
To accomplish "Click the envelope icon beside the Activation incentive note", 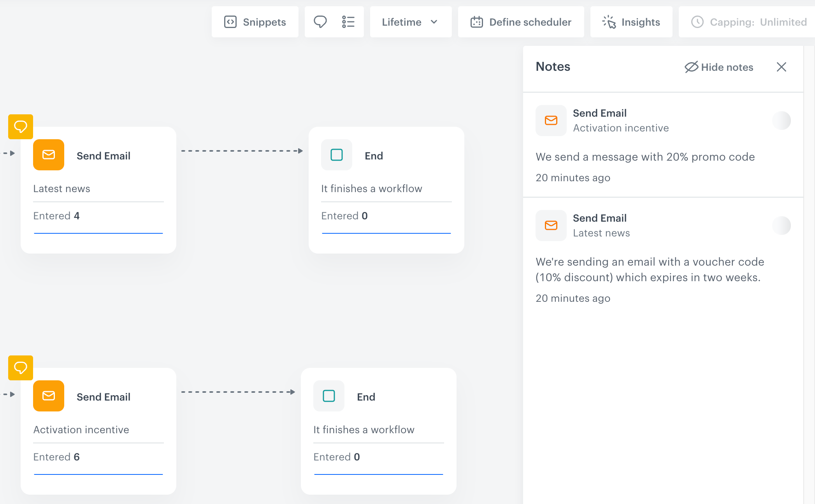I will pos(551,121).
